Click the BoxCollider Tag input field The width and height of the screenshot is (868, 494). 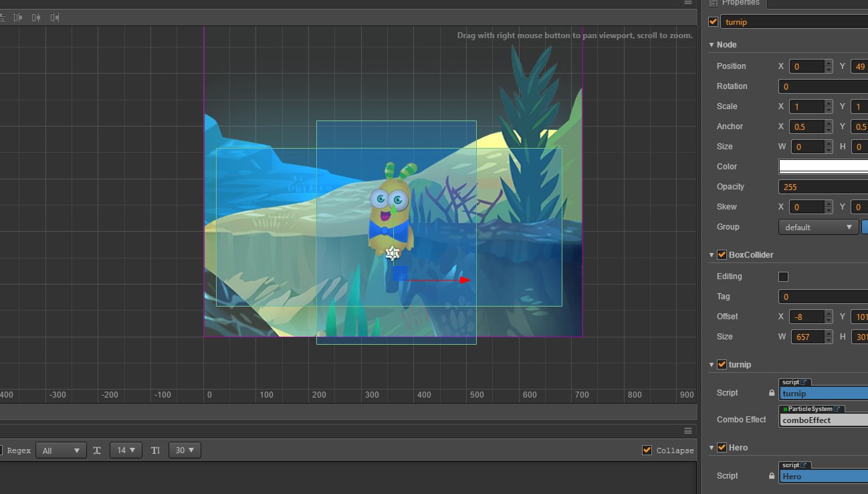click(823, 297)
